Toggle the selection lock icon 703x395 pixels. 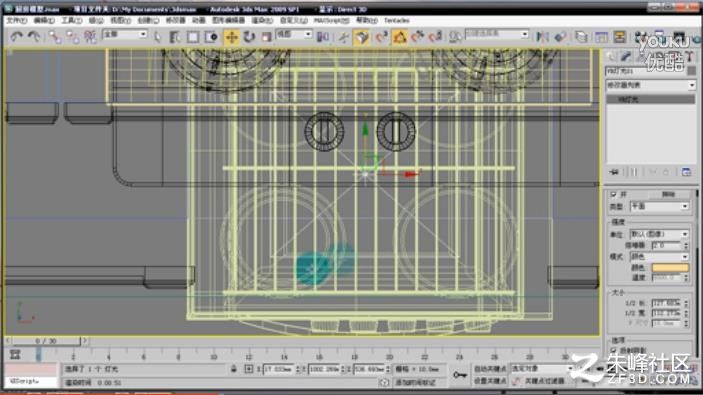coord(234,369)
